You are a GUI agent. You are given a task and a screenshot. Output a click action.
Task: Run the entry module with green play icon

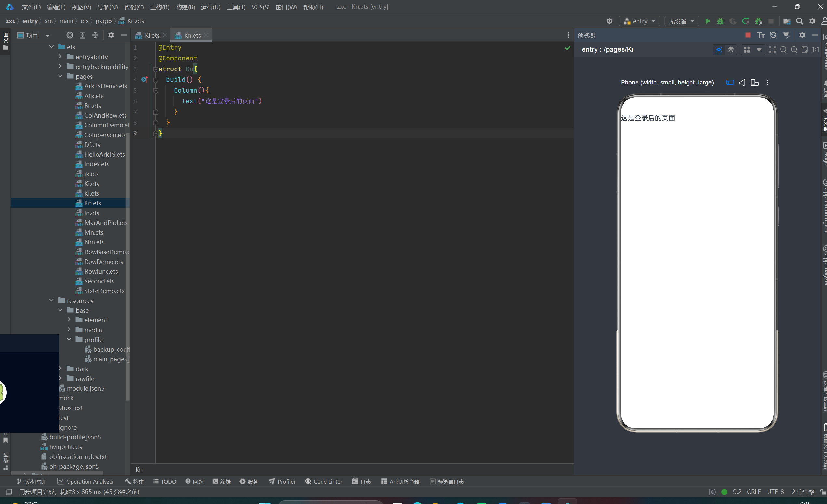coord(707,21)
